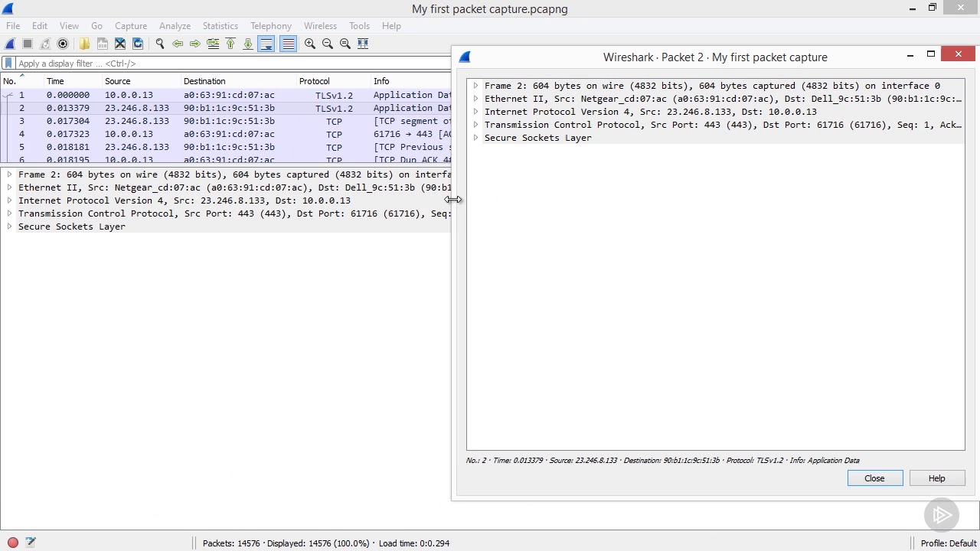Expand Ethernet II in the main window details
Viewport: 980px width, 551px height.
click(9, 187)
